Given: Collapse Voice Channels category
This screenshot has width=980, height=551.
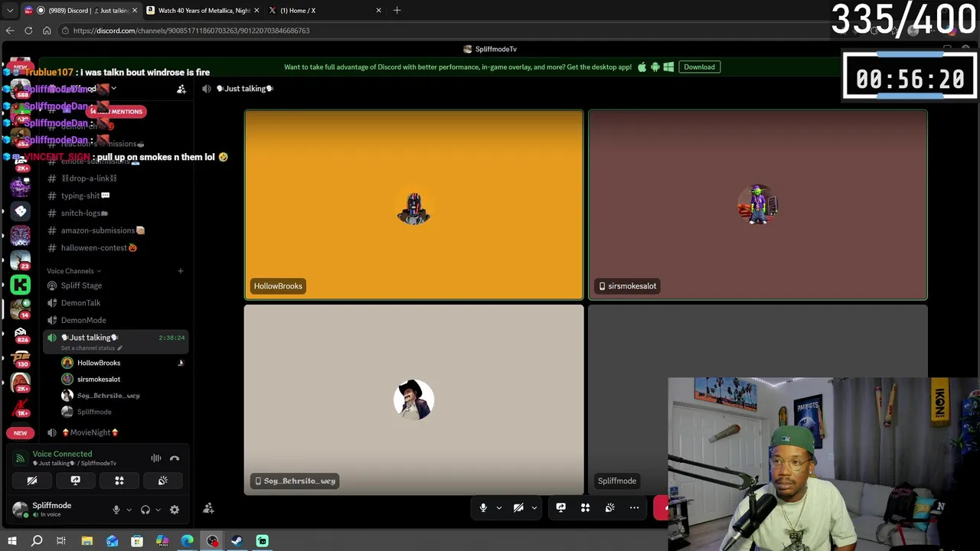Looking at the screenshot, I should 73,271.
